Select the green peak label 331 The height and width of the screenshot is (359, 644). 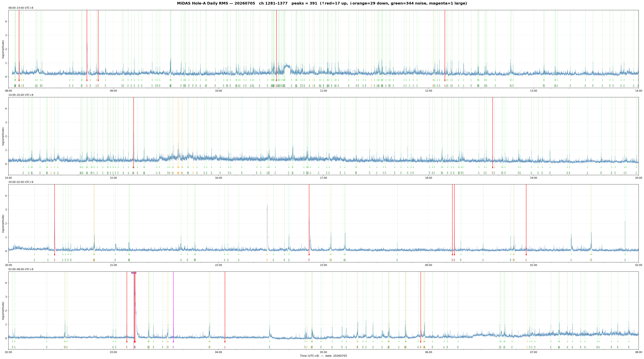[163, 347]
